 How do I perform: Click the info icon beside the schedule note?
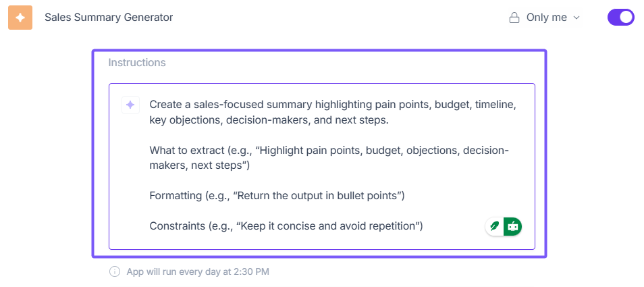(115, 271)
